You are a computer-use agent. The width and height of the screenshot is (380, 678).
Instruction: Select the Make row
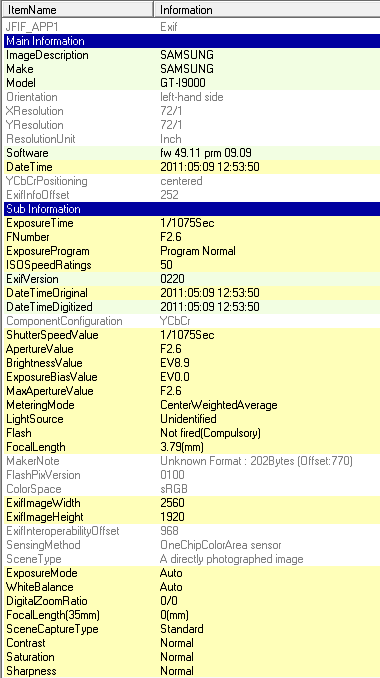coord(192,69)
